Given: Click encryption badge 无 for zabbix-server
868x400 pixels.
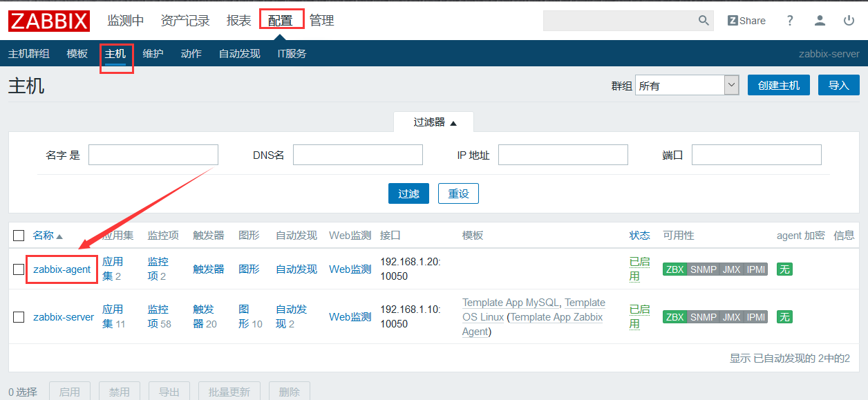Looking at the screenshot, I should (x=784, y=317).
